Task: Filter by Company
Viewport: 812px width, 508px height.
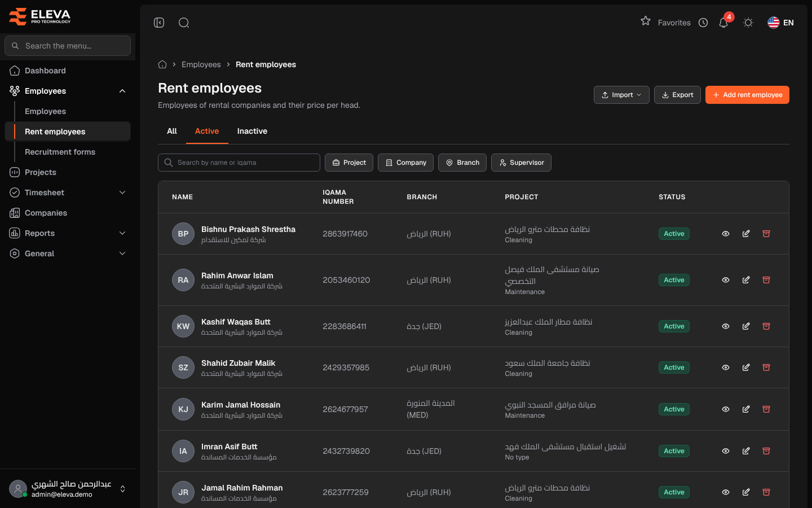Action: pyautogui.click(x=405, y=163)
